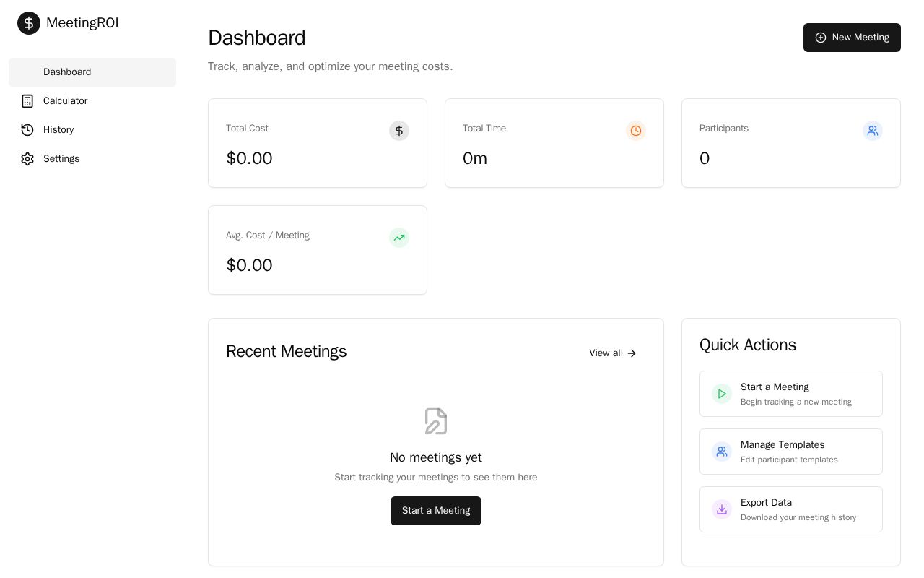Click the Begin tracking a new meeting subtitle

point(796,402)
